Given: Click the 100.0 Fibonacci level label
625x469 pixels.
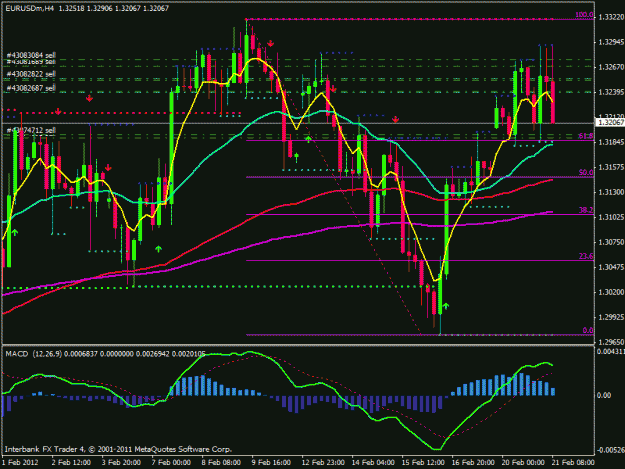Looking at the screenshot, I should [584, 15].
